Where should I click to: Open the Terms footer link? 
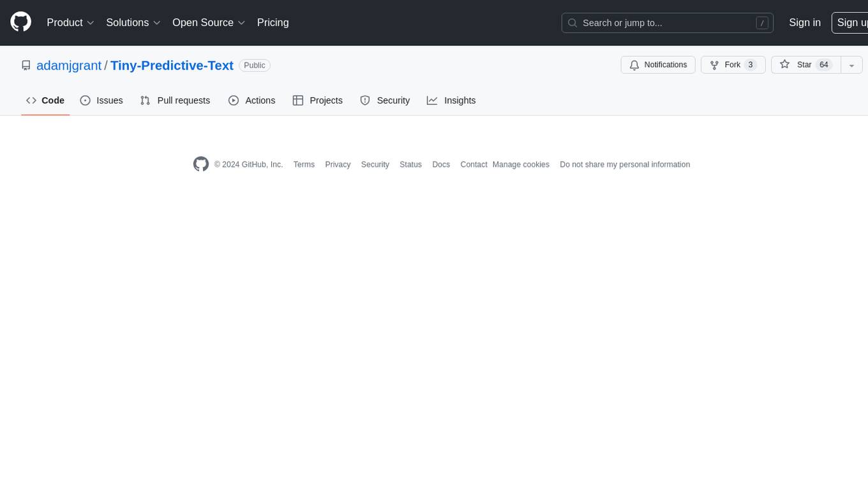[304, 165]
